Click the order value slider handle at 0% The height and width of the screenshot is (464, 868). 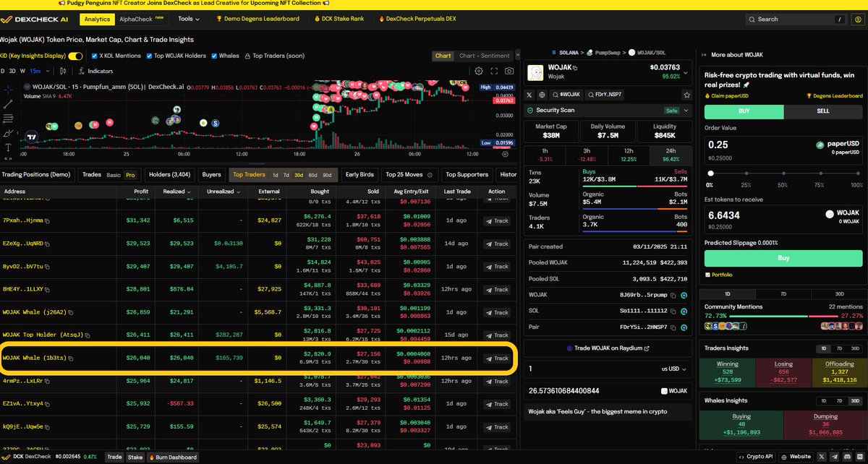711,173
